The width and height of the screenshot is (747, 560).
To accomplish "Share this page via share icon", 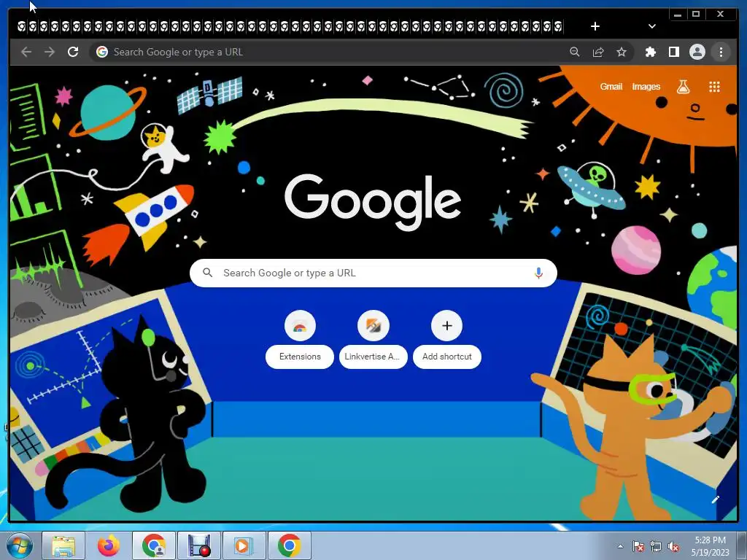I will point(598,52).
